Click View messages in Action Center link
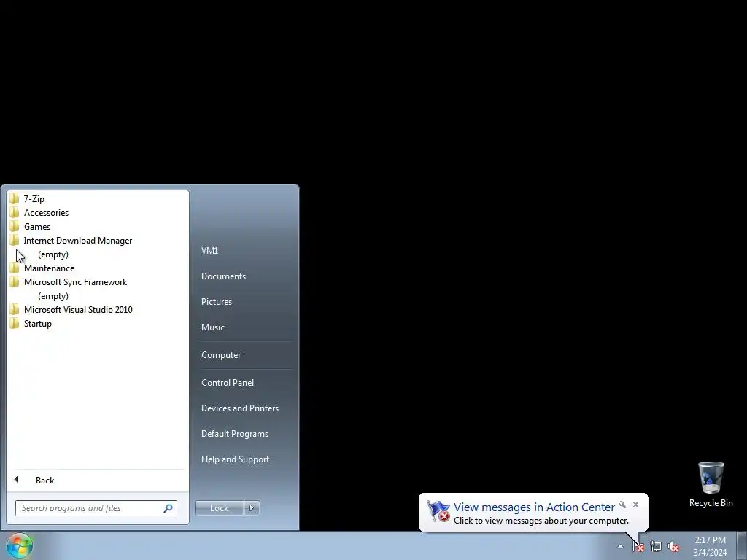Image resolution: width=747 pixels, height=560 pixels. (534, 507)
